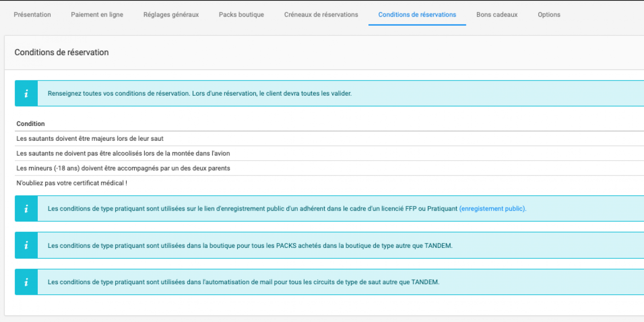
Task: Open the Présentation tab
Action: pos(32,15)
